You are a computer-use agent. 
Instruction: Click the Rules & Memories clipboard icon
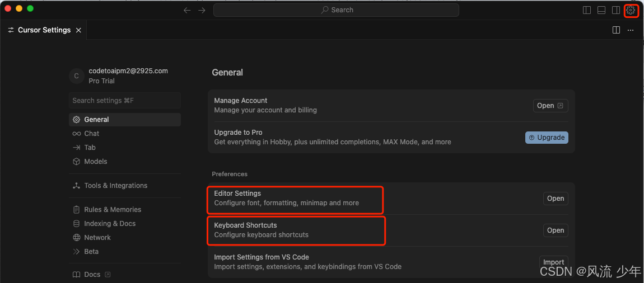point(76,210)
